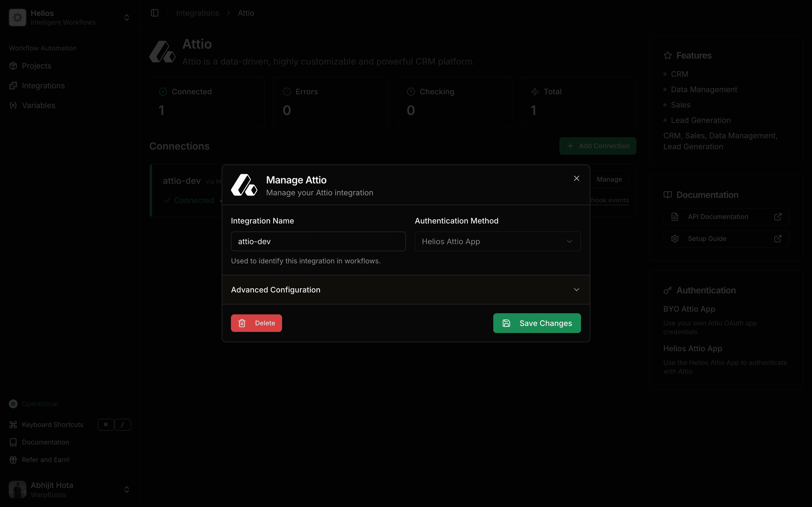Open the Helios workspace switcher chevrons
Viewport: 812px width, 507px height.
pyautogui.click(x=127, y=17)
